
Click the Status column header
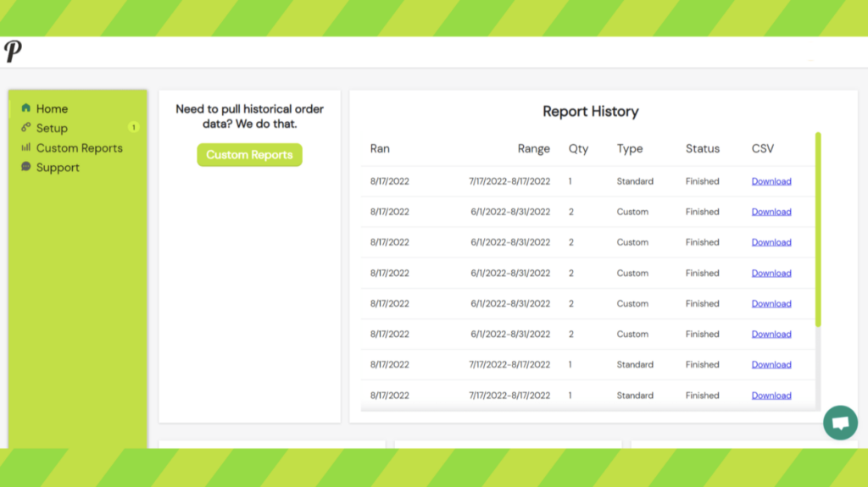703,148
